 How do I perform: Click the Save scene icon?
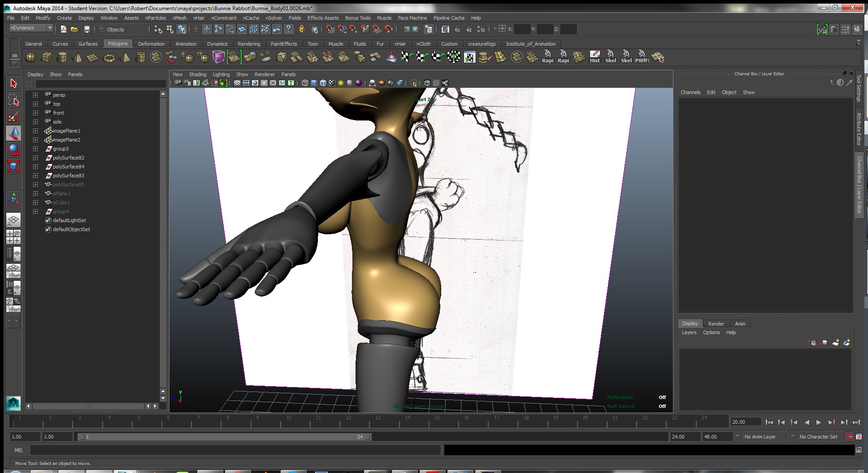[x=87, y=29]
